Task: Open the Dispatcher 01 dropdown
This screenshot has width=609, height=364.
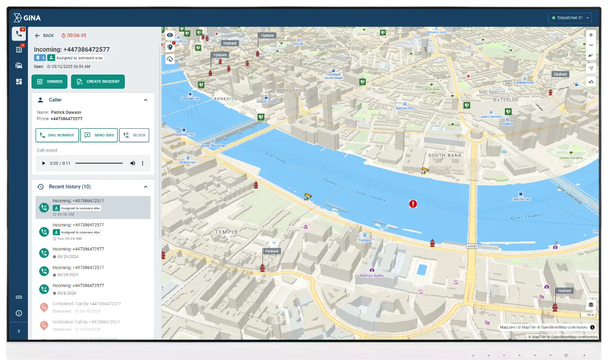Action: (x=570, y=18)
